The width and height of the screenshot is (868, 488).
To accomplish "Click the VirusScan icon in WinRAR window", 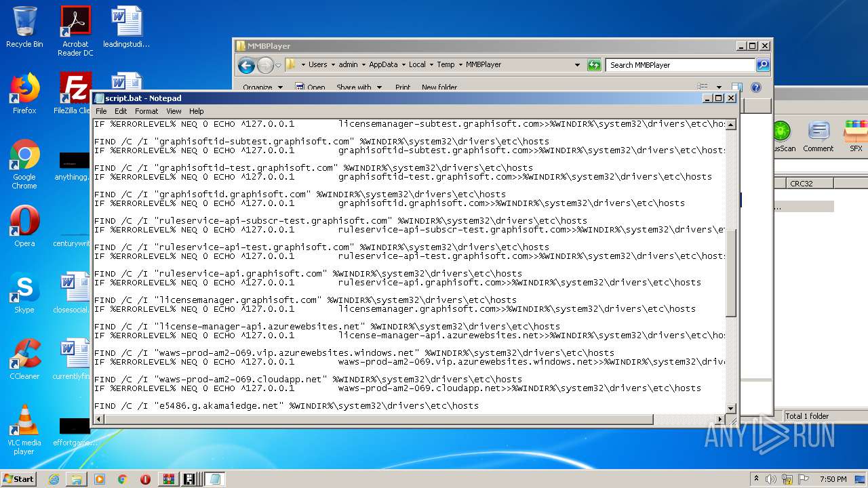I will pos(783,136).
